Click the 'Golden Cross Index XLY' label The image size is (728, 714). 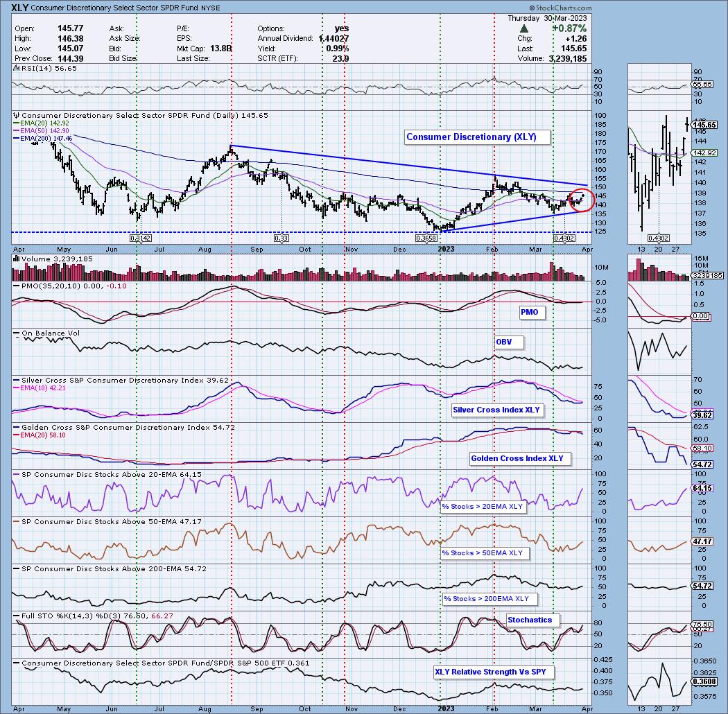[x=519, y=459]
